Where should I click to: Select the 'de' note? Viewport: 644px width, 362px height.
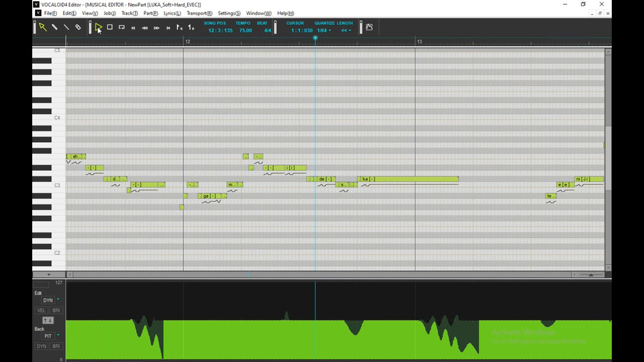[327, 179]
